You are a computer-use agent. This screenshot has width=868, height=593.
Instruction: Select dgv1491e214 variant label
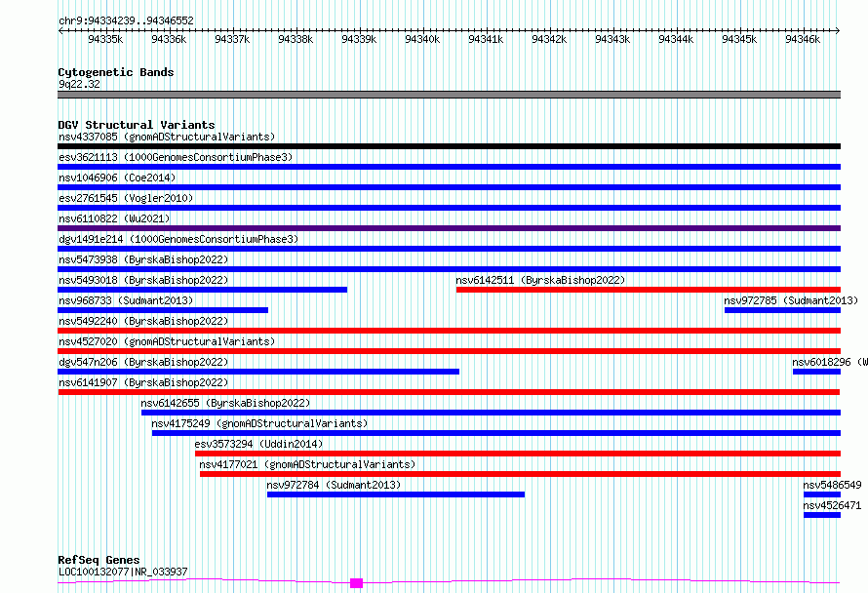178,239
